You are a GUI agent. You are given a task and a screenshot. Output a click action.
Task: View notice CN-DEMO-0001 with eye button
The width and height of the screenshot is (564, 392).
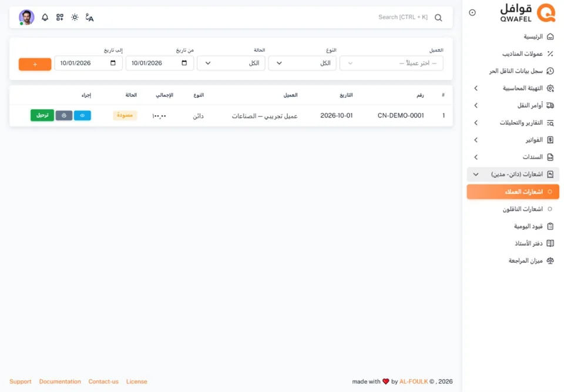(x=82, y=116)
